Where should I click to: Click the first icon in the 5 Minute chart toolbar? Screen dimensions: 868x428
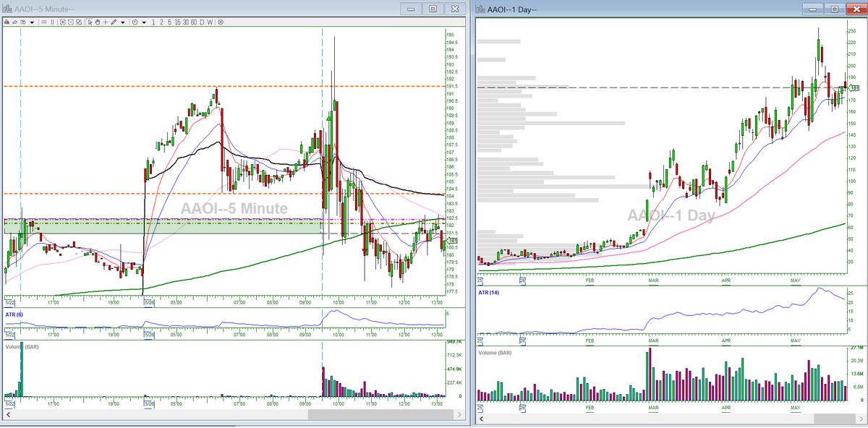(7, 22)
